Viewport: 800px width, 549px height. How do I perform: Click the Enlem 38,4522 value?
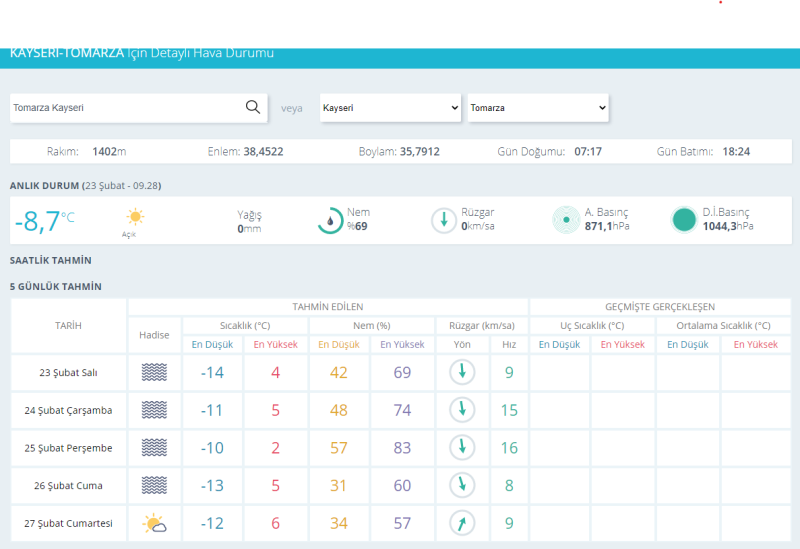(x=263, y=152)
